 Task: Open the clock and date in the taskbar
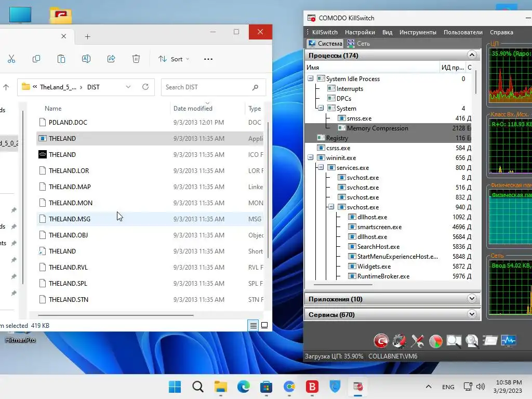tap(508, 387)
